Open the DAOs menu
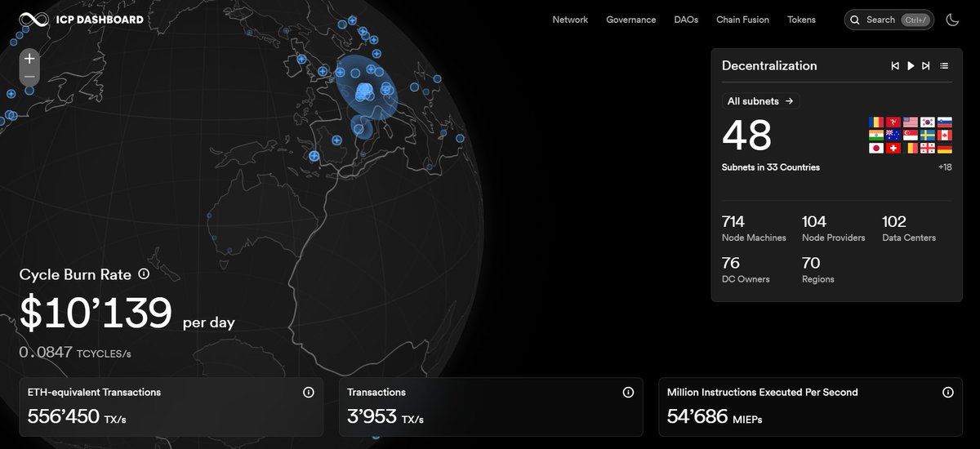Image resolution: width=980 pixels, height=449 pixels. (686, 20)
